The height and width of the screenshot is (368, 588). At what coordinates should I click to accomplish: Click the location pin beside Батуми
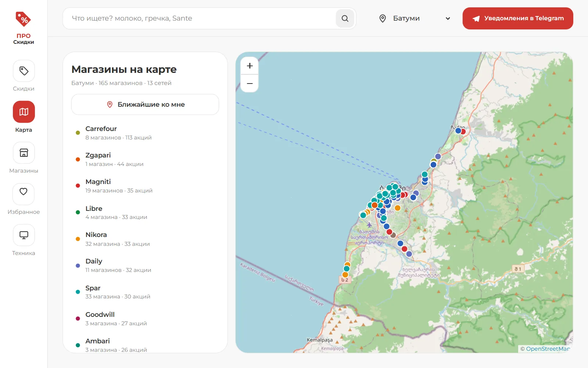[383, 18]
